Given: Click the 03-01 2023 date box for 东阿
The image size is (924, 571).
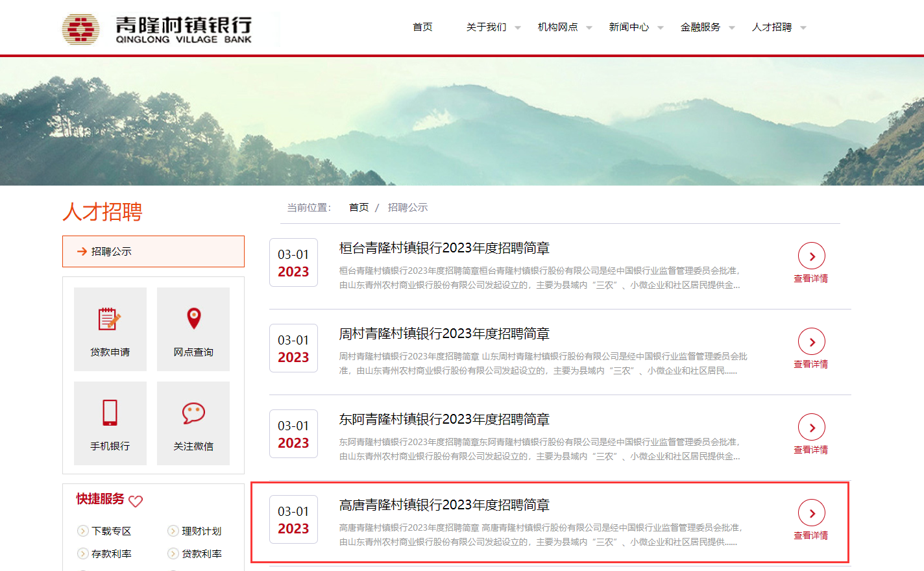Looking at the screenshot, I should point(293,434).
